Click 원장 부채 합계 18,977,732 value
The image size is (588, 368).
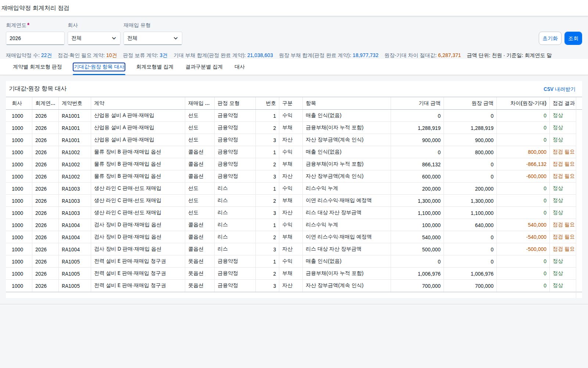click(365, 56)
